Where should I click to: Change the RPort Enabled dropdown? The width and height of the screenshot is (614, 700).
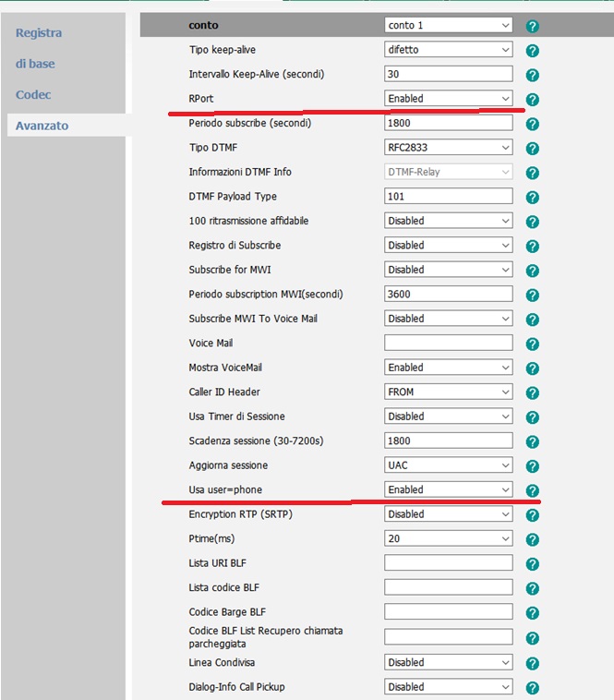click(449, 98)
